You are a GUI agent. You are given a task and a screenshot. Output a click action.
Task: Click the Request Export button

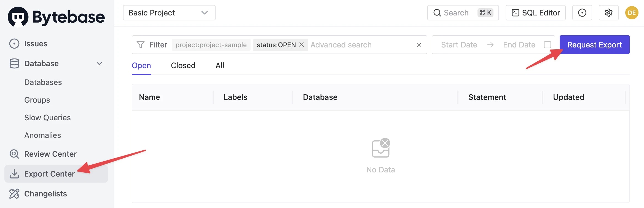coord(595,45)
